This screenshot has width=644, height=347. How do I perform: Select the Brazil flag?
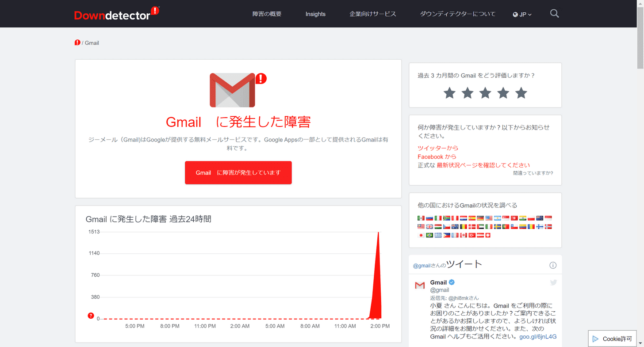click(x=429, y=235)
